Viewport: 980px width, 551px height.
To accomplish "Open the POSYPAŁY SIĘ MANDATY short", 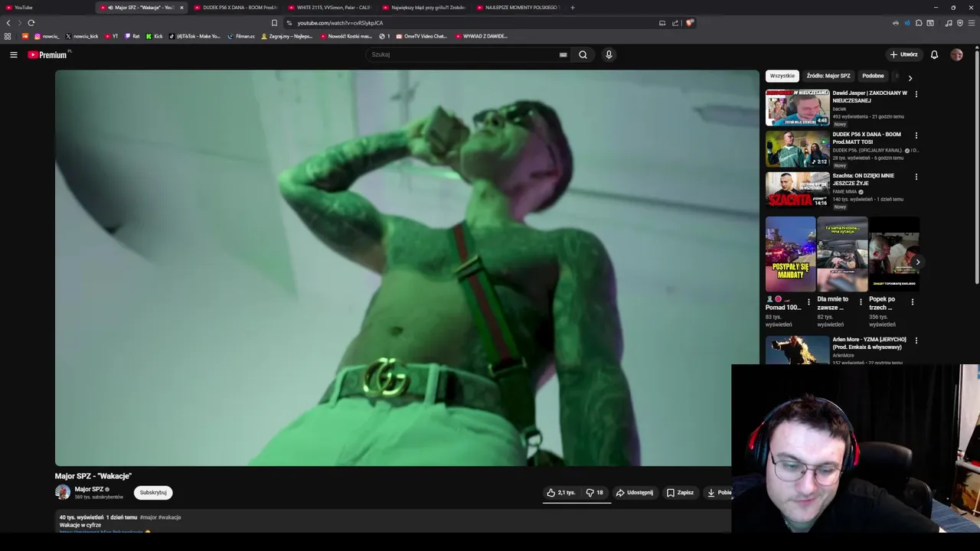I will 790,254.
